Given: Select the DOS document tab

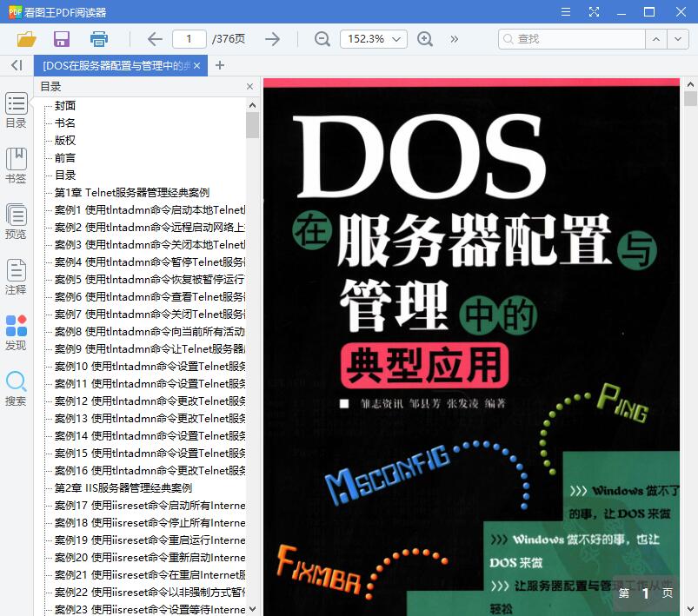Looking at the screenshot, I should click(116, 65).
